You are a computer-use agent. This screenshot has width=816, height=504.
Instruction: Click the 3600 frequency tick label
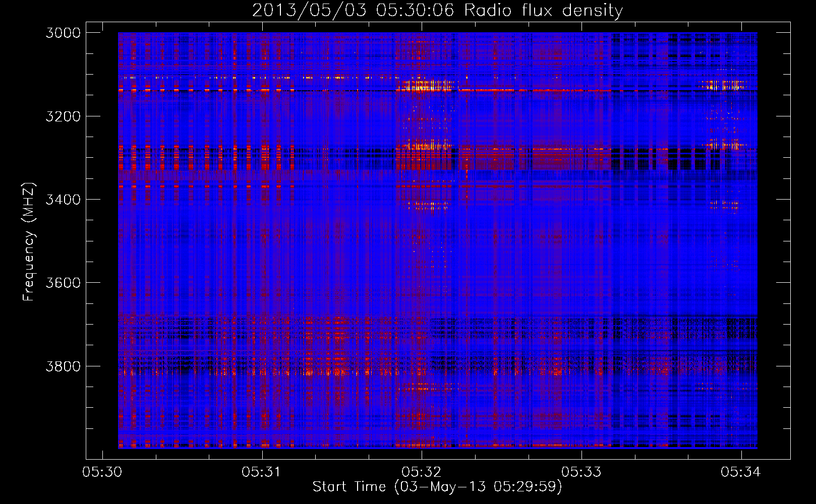pyautogui.click(x=63, y=283)
